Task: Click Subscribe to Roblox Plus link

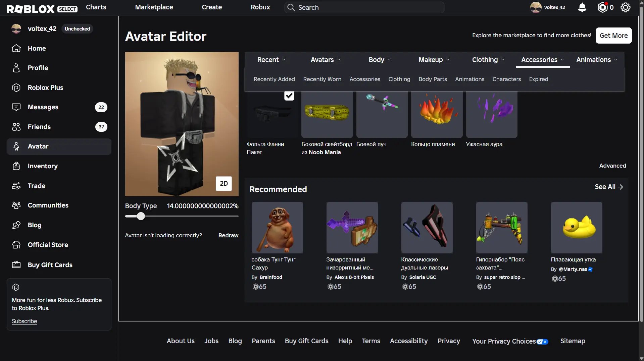Action: [x=24, y=321]
